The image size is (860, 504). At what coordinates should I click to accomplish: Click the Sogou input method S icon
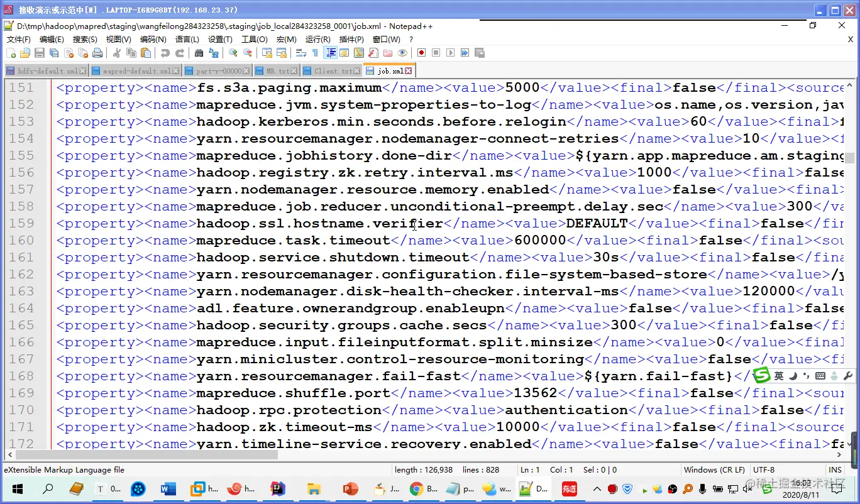coord(762,375)
